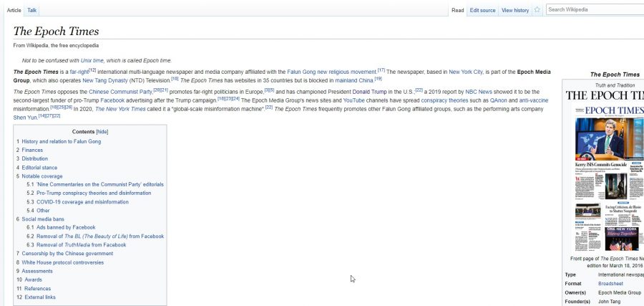Add page to watchlist with star icon
644x306 pixels.
tap(537, 10)
